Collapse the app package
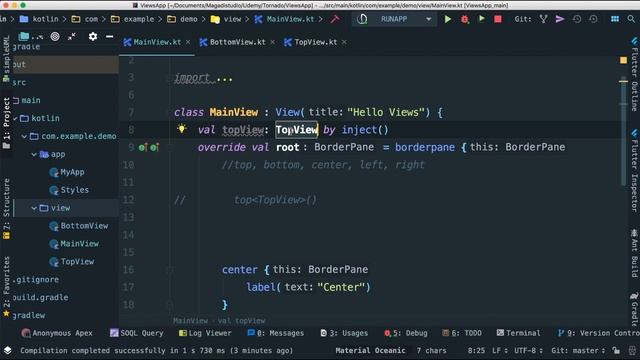This screenshot has height=360, width=640. 34,154
